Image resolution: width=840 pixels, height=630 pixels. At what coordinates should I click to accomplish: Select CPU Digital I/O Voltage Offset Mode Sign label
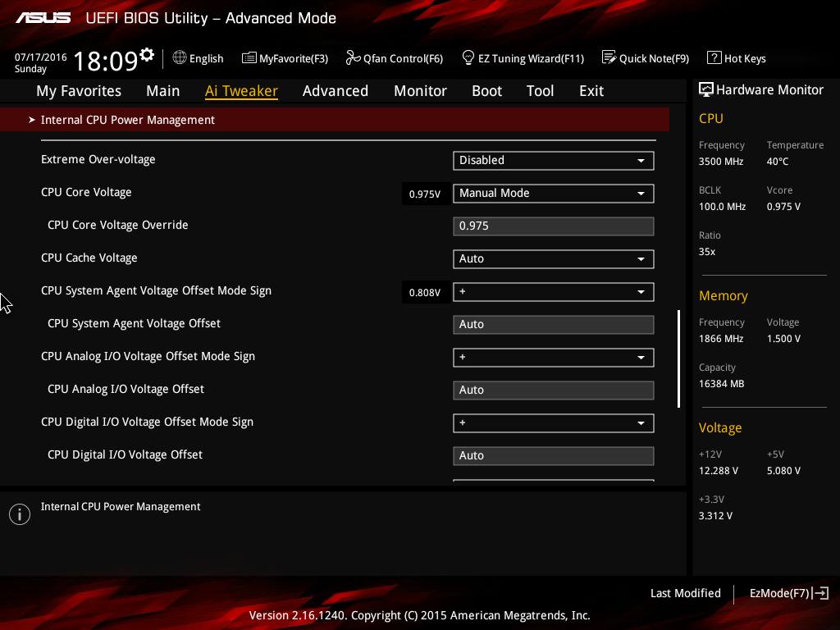click(148, 422)
